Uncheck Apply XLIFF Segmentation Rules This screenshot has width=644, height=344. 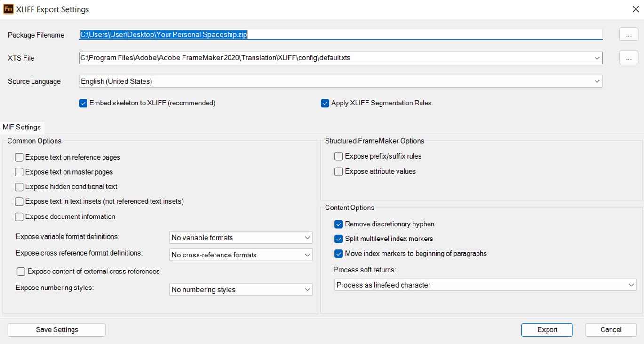tap(325, 103)
